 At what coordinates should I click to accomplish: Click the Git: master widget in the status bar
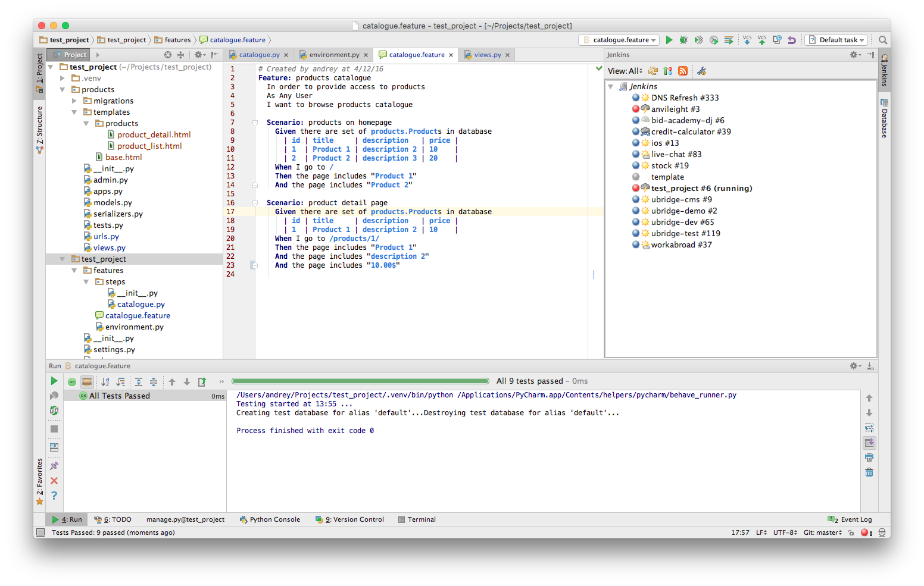point(822,532)
